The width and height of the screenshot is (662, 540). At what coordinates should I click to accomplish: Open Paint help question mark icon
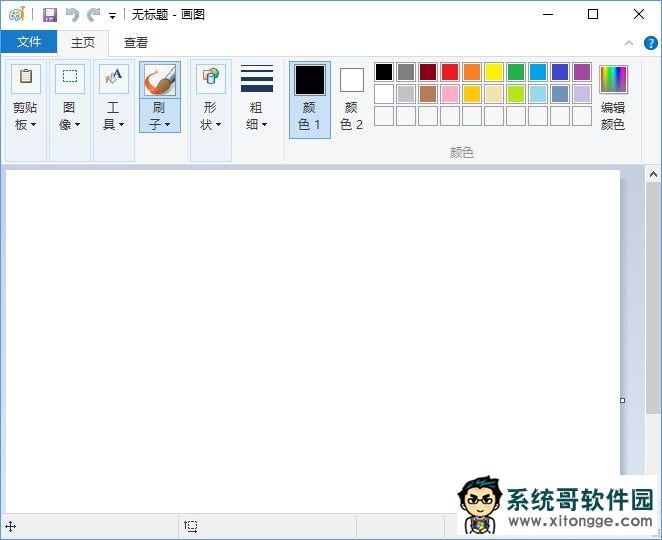[650, 43]
